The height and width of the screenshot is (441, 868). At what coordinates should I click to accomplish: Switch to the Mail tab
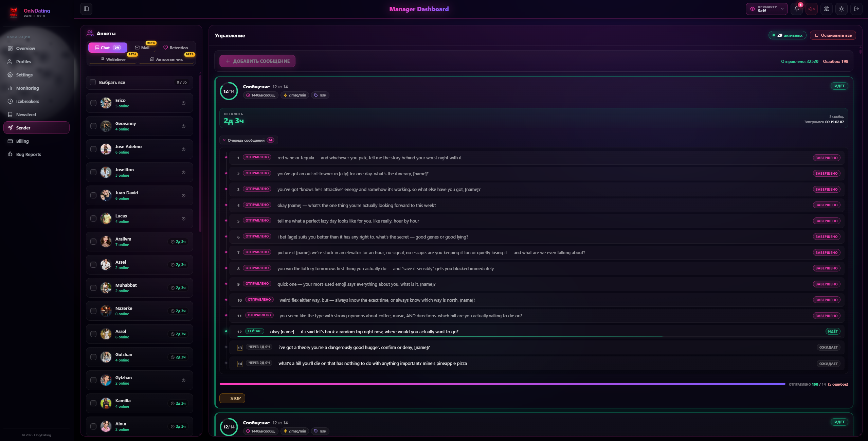tap(142, 48)
